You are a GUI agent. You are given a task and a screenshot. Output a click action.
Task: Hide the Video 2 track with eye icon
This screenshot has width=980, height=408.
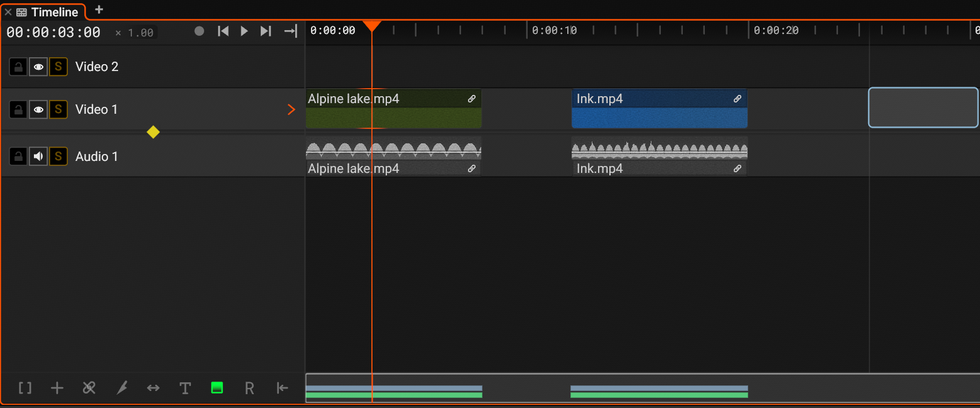pyautogui.click(x=38, y=67)
